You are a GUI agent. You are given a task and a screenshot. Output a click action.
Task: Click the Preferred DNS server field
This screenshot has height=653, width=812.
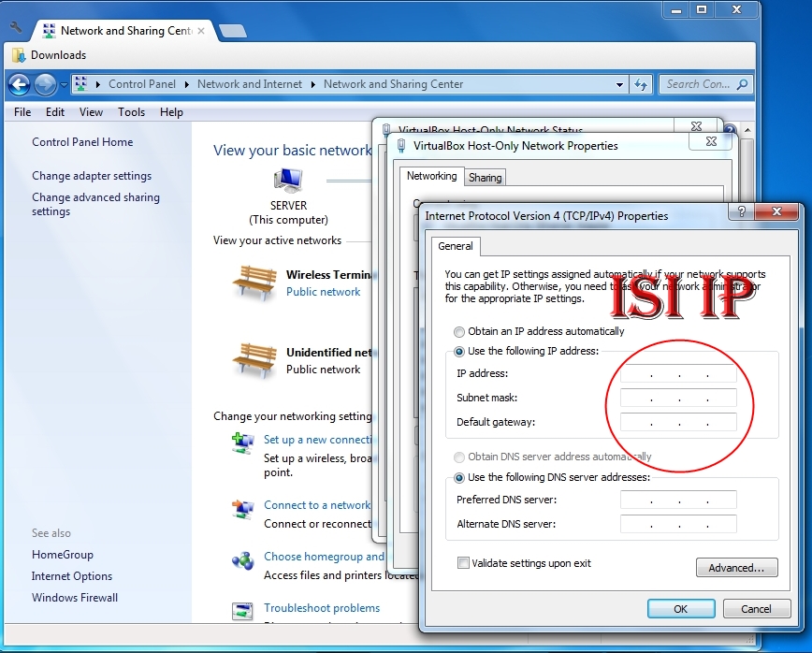[x=678, y=500]
